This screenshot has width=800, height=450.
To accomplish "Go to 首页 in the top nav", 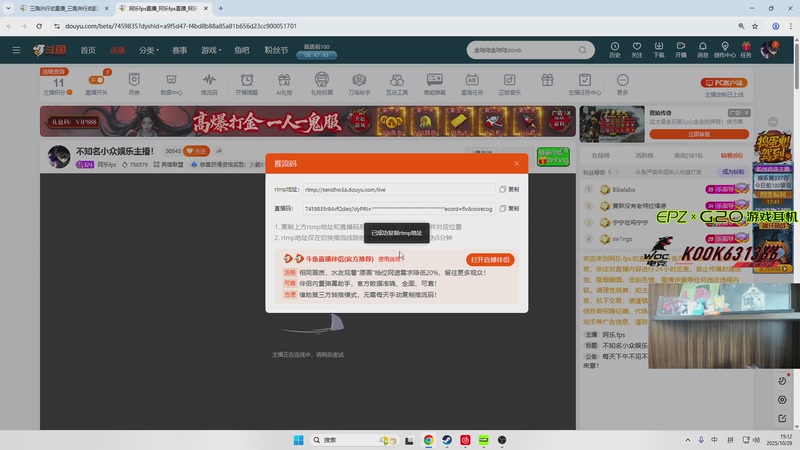I will (88, 50).
